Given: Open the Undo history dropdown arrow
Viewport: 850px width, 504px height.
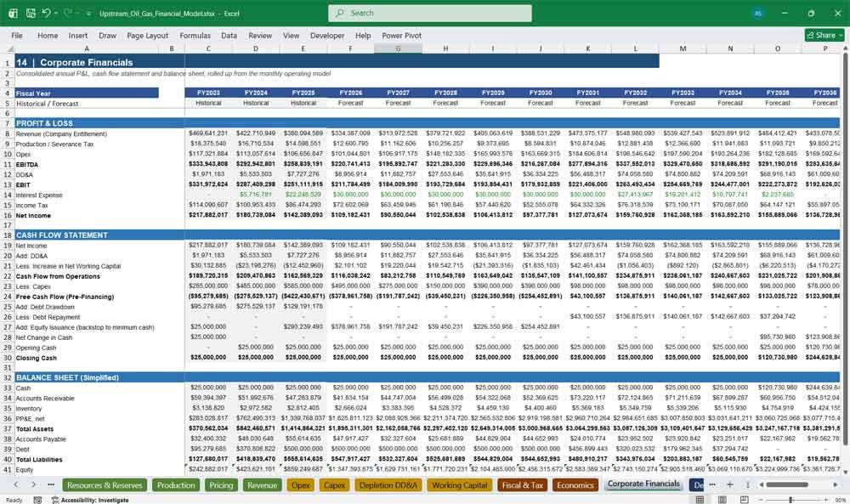Looking at the screenshot, I should pyautogui.click(x=56, y=13).
